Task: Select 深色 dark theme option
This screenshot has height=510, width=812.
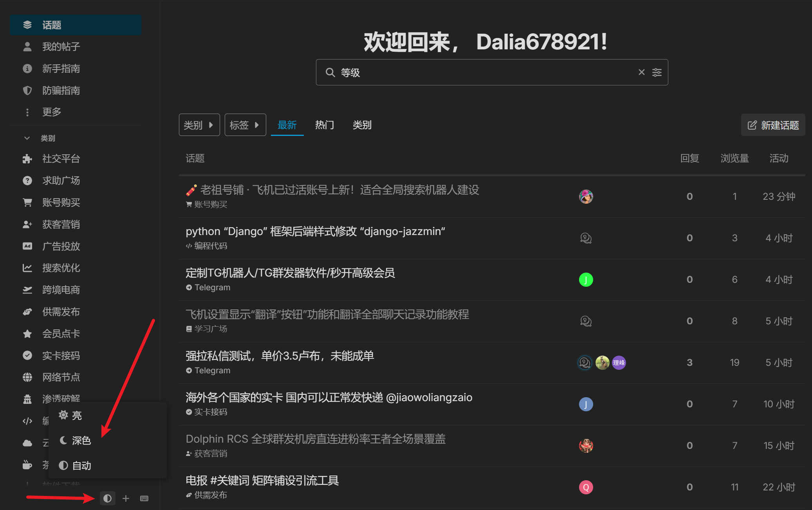Action: [x=81, y=441]
